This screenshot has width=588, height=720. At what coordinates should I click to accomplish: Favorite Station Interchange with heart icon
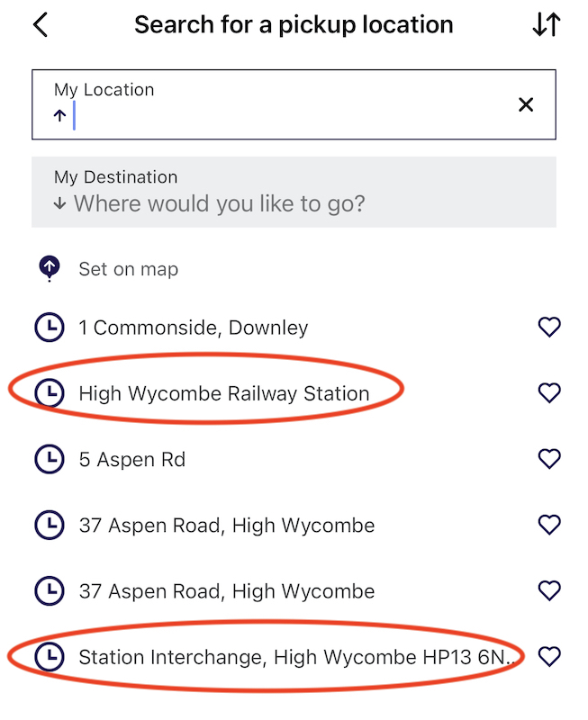pyautogui.click(x=549, y=657)
